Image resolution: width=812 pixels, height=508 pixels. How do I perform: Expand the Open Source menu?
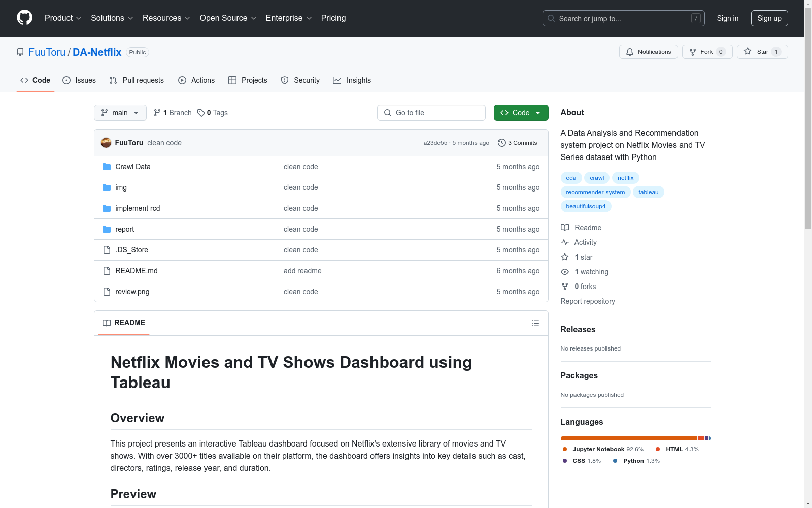click(x=228, y=18)
